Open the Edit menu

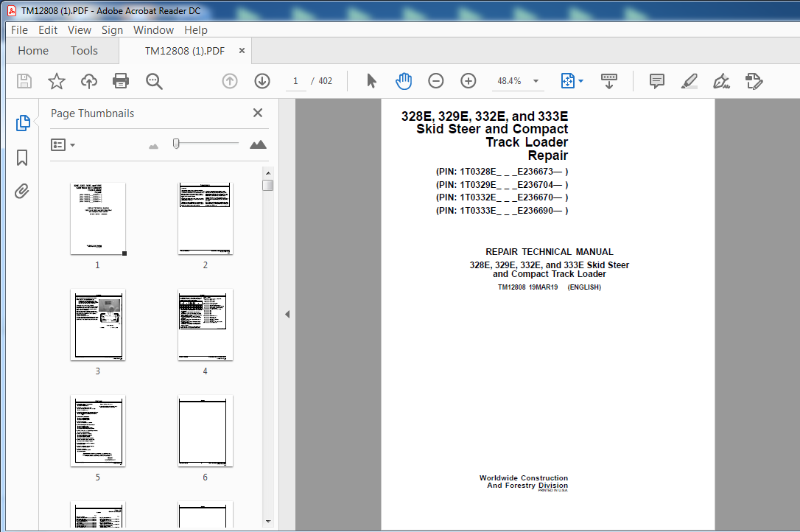coord(48,30)
